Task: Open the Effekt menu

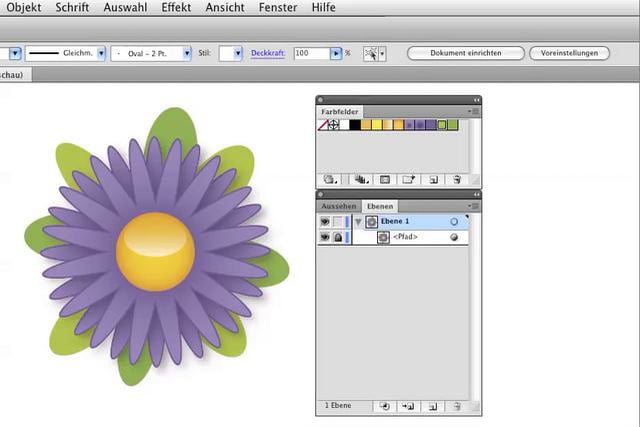Action: click(176, 7)
